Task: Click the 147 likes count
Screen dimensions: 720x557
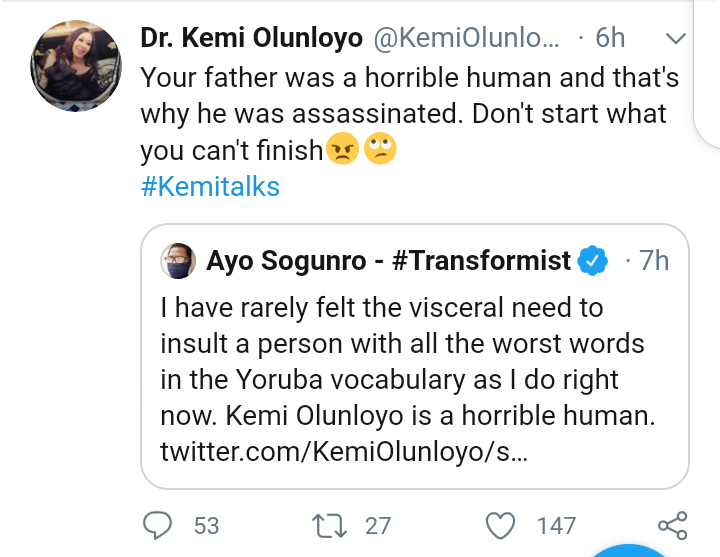Action: point(555,525)
